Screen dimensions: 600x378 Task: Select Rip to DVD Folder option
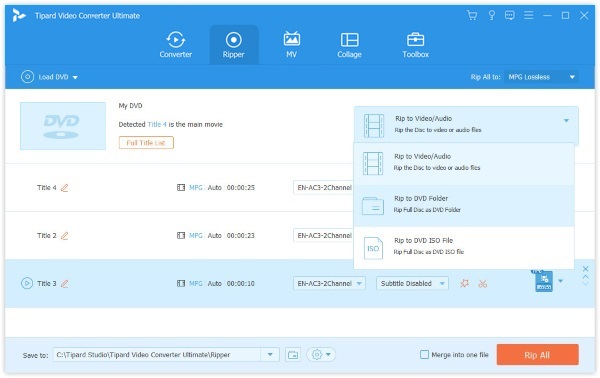pyautogui.click(x=464, y=206)
